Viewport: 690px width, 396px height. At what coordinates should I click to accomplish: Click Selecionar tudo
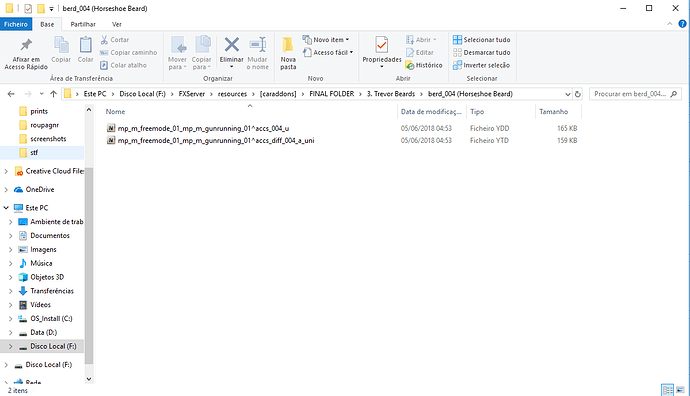click(x=481, y=40)
